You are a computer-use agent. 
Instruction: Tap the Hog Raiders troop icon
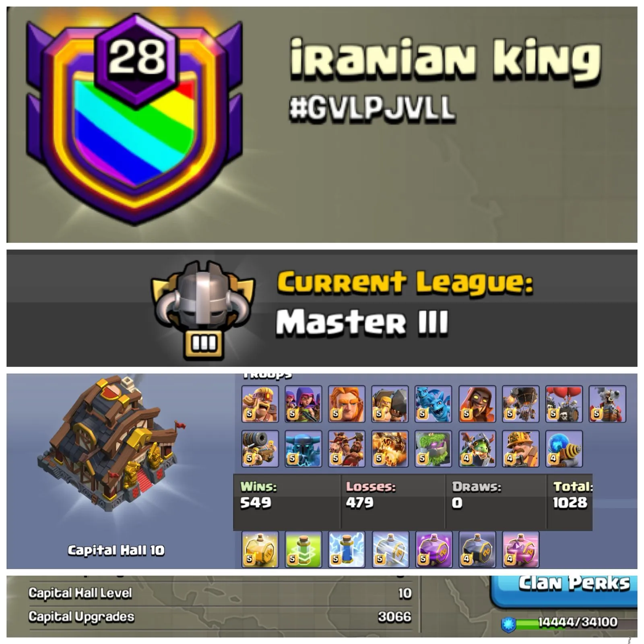[347, 448]
